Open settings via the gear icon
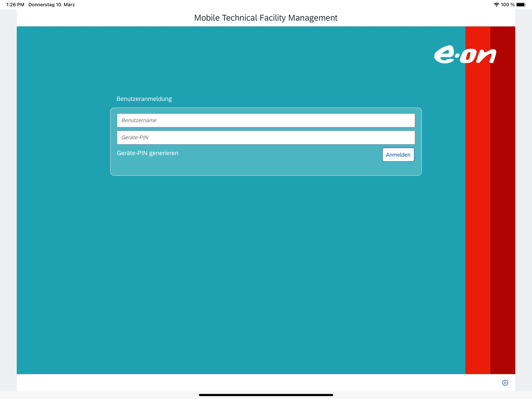 [x=505, y=383]
